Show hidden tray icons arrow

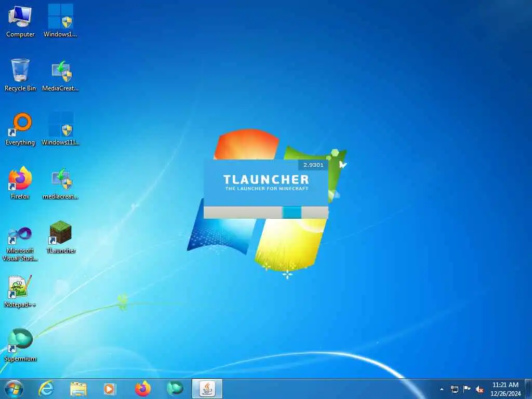pos(442,389)
